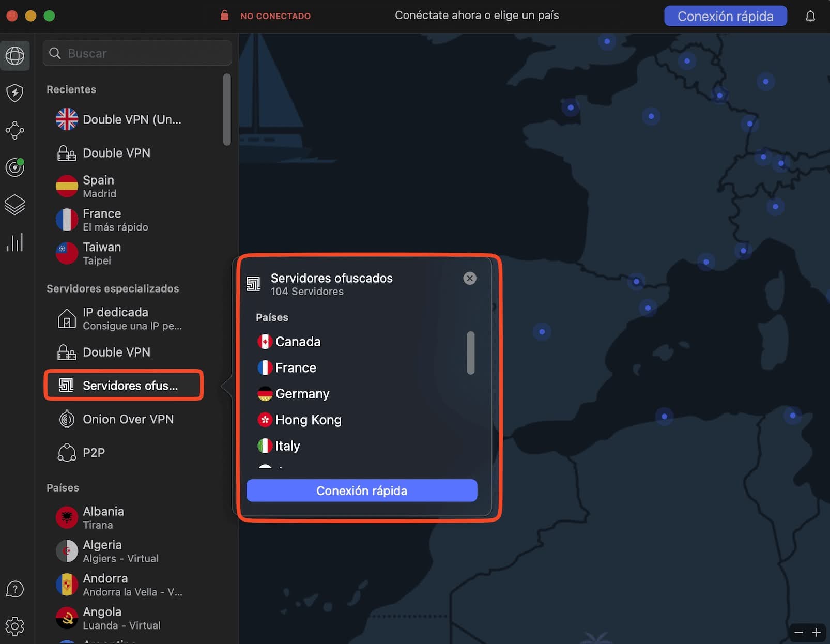Click the Taiwan flag icon
The height and width of the screenshot is (644, 830).
tap(67, 253)
